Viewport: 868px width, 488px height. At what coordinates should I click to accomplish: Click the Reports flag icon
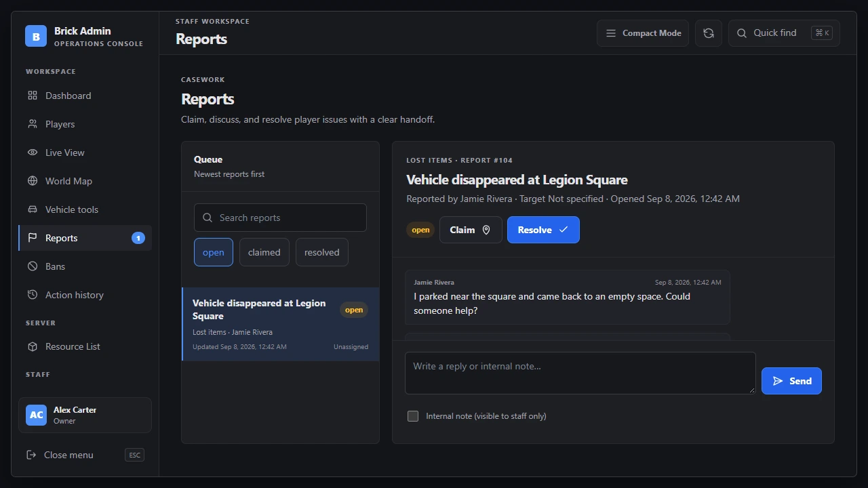pos(33,238)
